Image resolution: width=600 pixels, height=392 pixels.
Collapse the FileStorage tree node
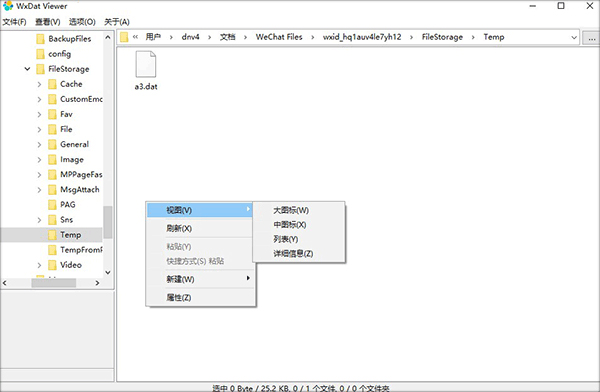[27, 69]
